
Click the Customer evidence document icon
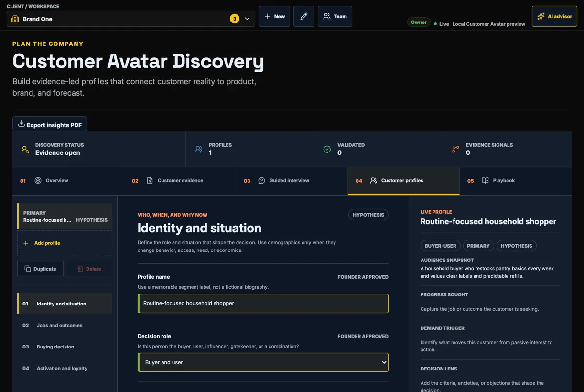pos(150,181)
